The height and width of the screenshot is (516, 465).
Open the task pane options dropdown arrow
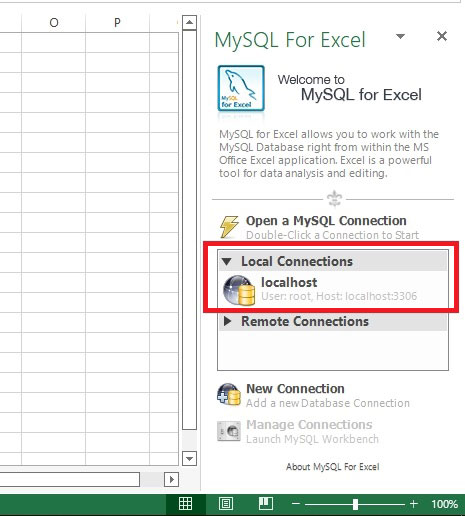(x=400, y=36)
